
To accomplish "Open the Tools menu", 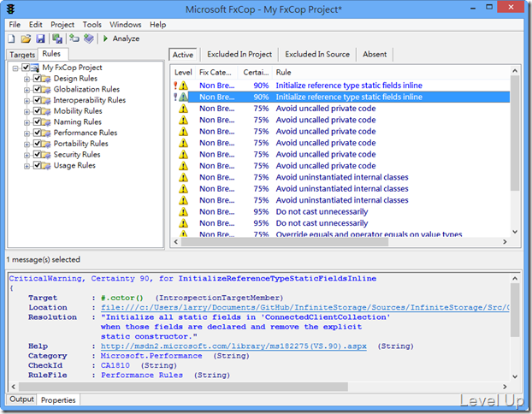I will [92, 25].
